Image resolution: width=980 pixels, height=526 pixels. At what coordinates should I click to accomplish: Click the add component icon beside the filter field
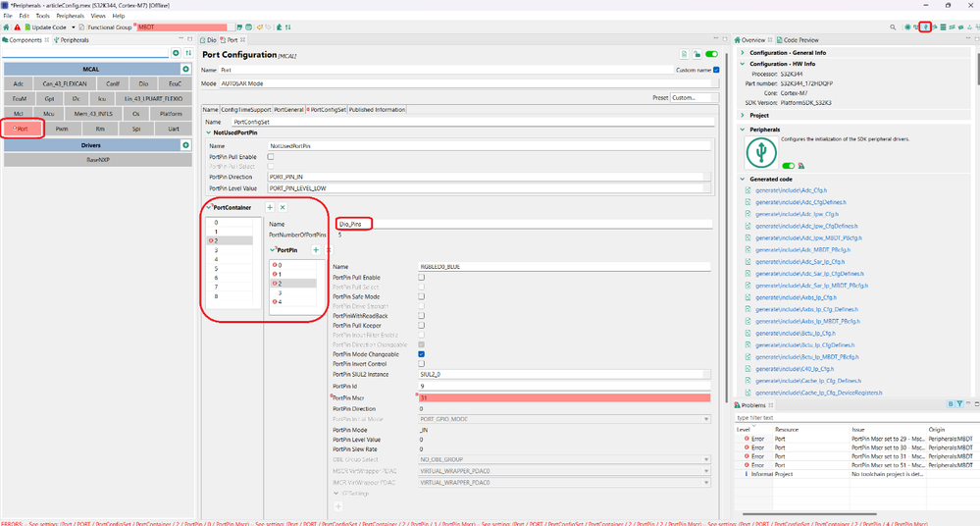176,53
